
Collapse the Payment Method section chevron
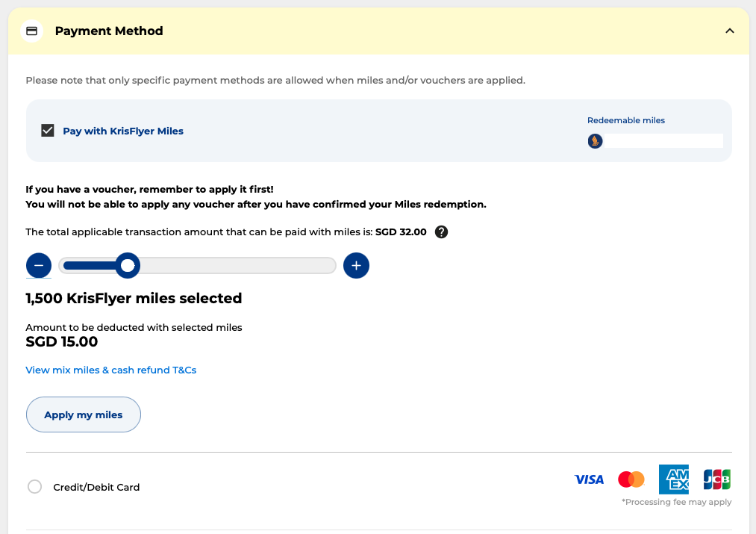pyautogui.click(x=729, y=31)
